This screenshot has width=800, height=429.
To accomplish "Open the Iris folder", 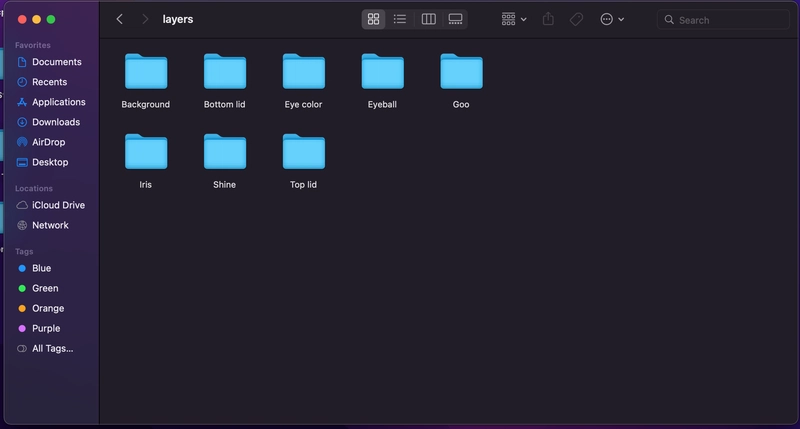I will [x=146, y=152].
